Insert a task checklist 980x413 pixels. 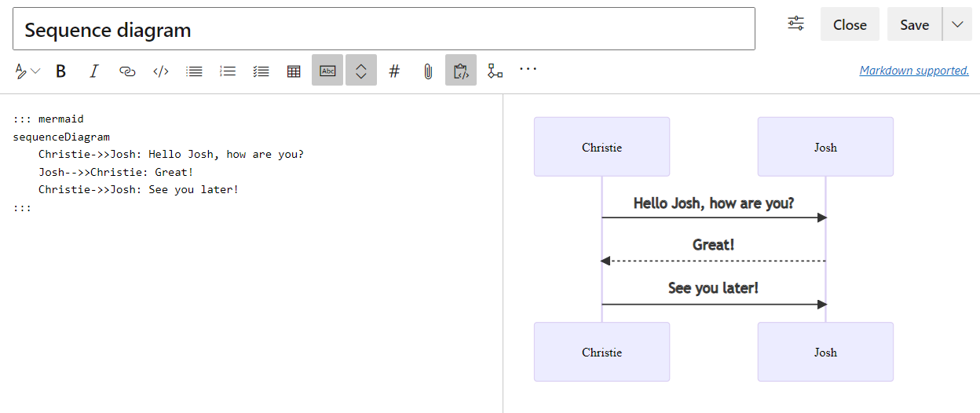pyautogui.click(x=261, y=71)
